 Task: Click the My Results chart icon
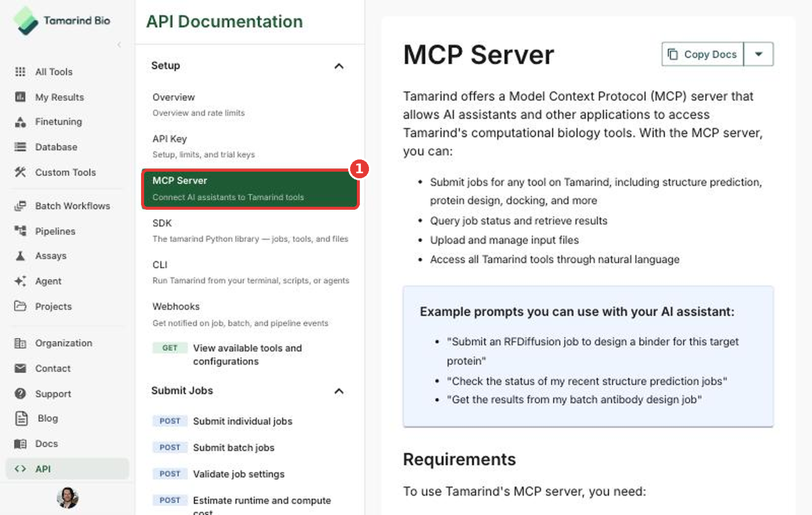20,96
